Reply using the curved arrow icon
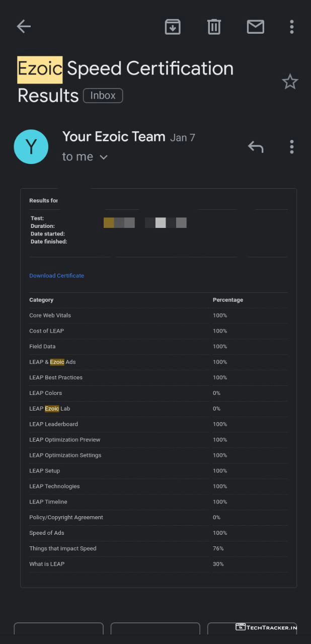 tap(256, 146)
